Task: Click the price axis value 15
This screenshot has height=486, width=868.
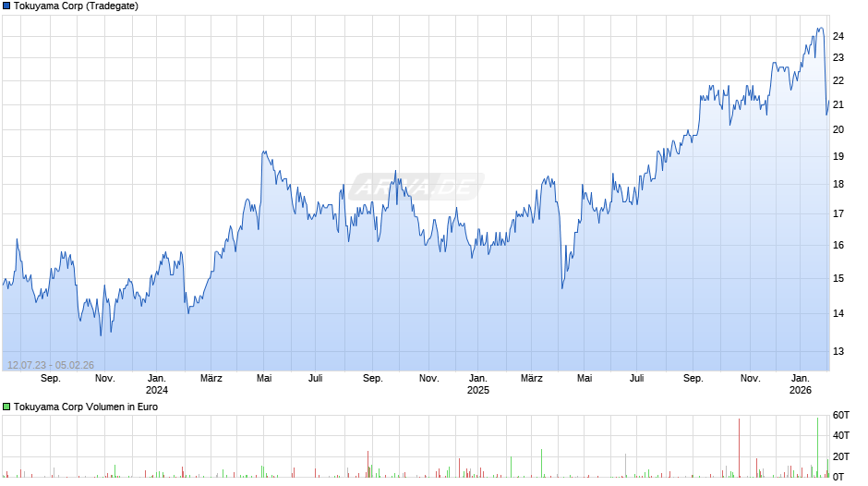Action: 838,279
